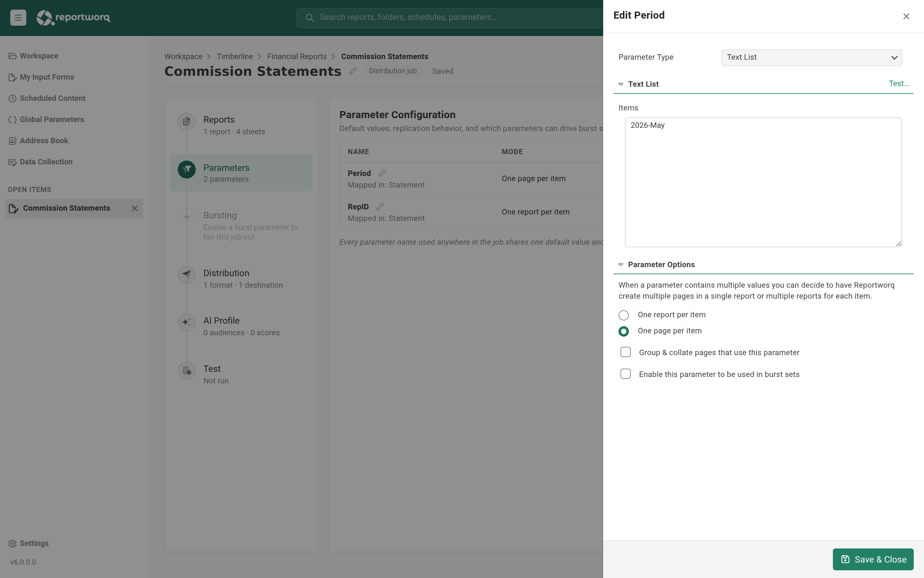Image resolution: width=924 pixels, height=578 pixels.
Task: Click the Commission Statements open item icon
Action: tap(13, 208)
